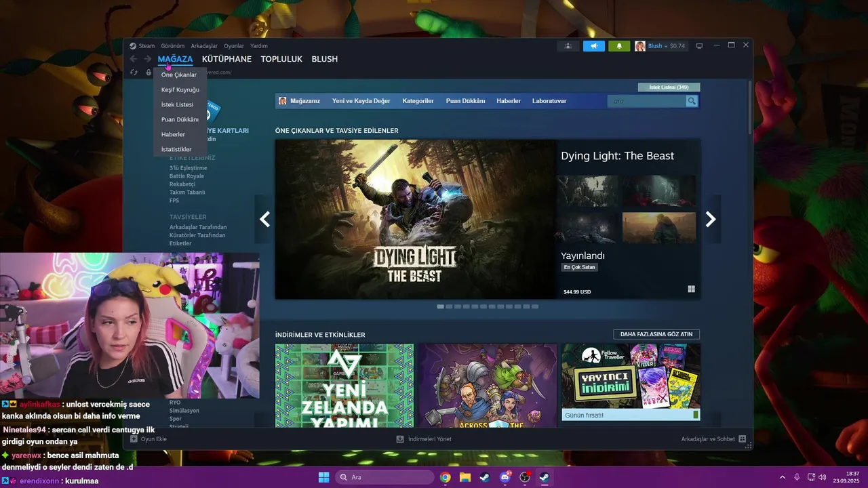The image size is (868, 488).
Task: Switch to the KÜTÜPHANE tab
Action: coord(226,59)
